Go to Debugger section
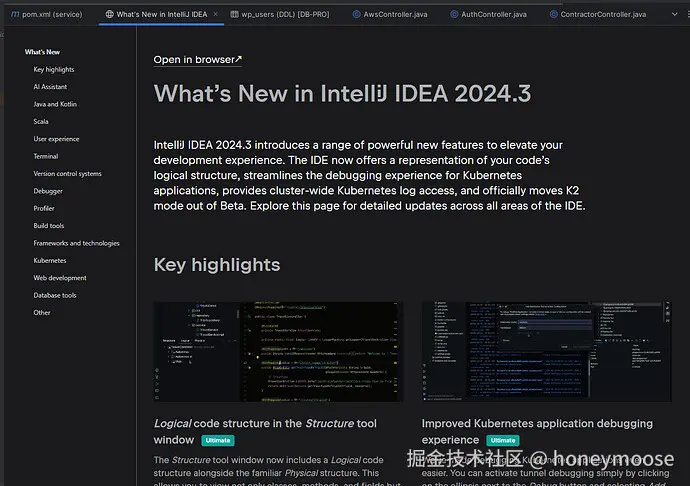Screen dimensions: 690x486 tap(48, 191)
